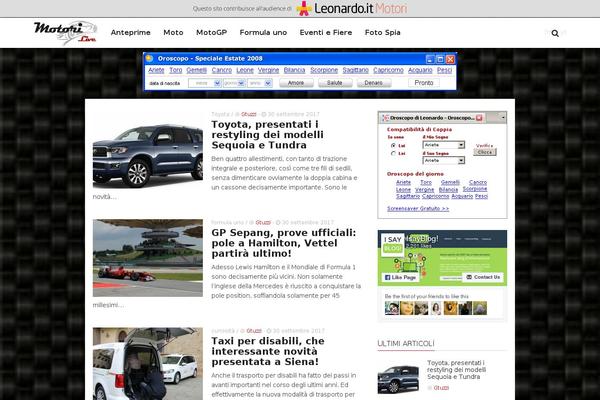Click the search magnifier icon in header

[555, 33]
